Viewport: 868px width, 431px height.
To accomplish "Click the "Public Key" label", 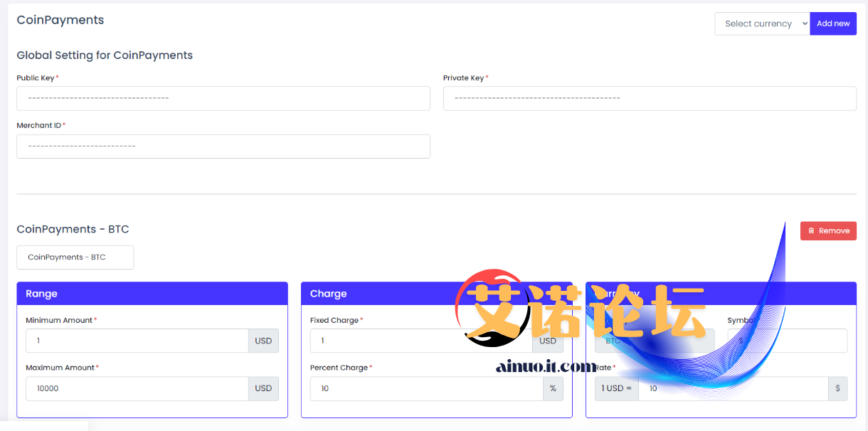I will [x=36, y=78].
